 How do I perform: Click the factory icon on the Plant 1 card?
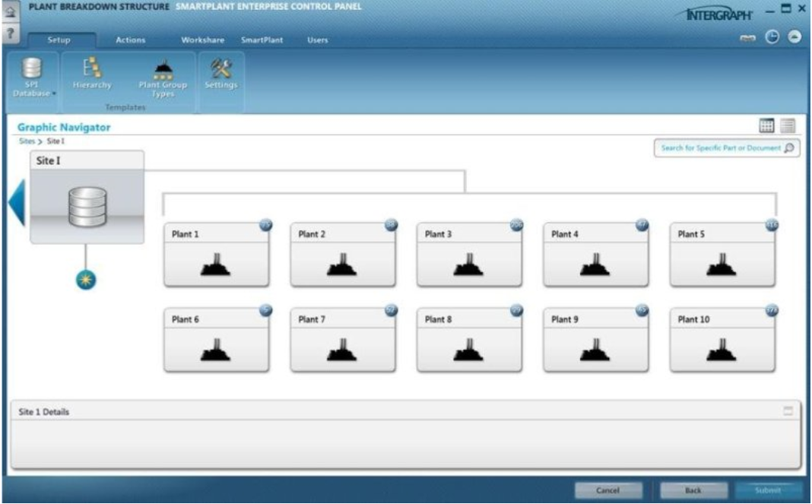[x=215, y=265]
